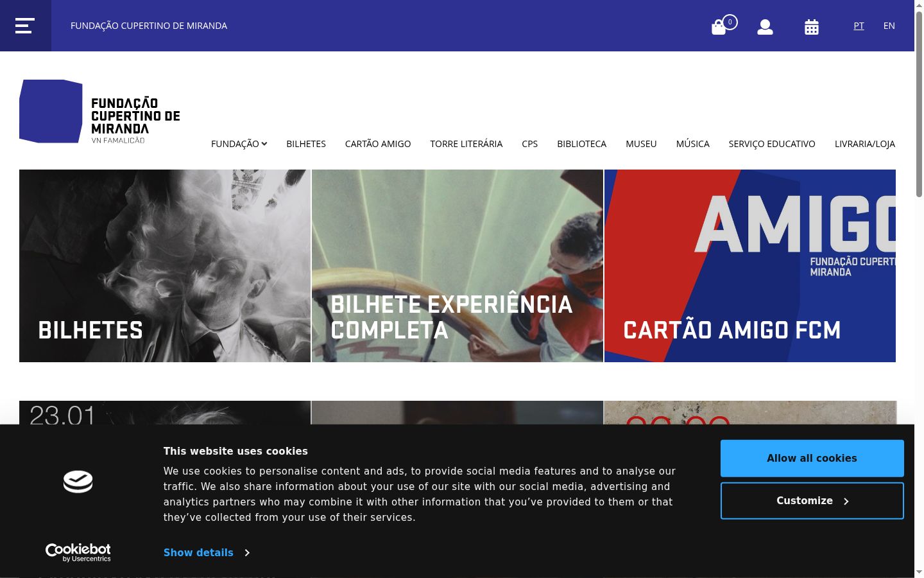The image size is (924, 578).
Task: Open the Biblioteca menu item
Action: 582,144
